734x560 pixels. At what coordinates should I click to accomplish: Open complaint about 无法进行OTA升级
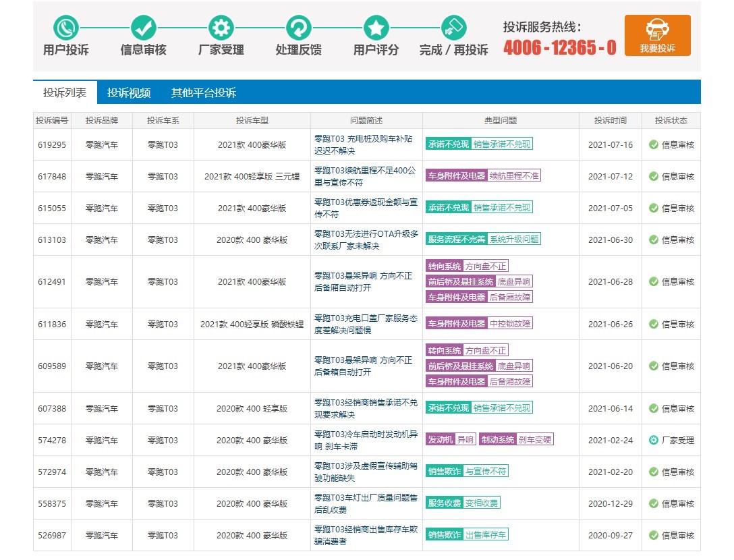[366, 240]
